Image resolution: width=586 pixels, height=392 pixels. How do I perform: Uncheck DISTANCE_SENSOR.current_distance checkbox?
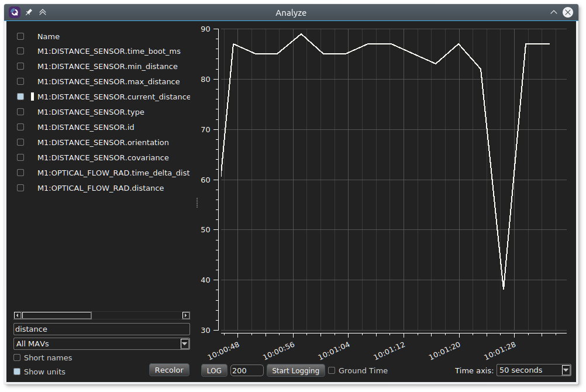[20, 97]
